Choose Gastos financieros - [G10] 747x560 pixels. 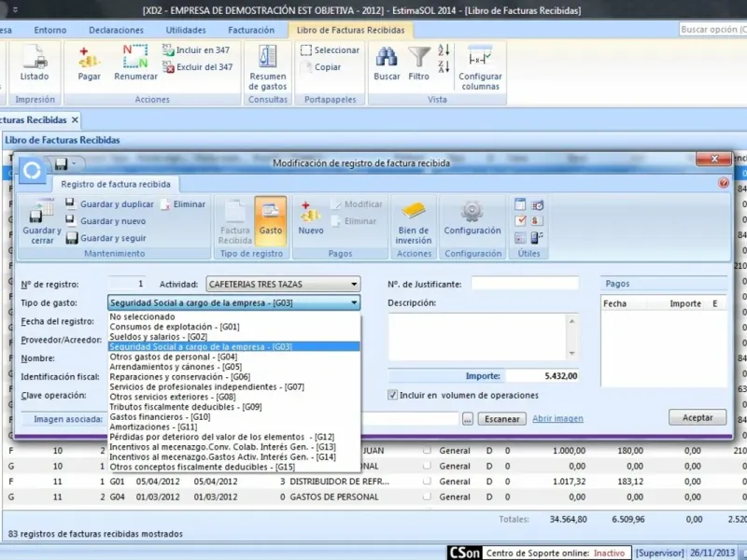[234, 416]
